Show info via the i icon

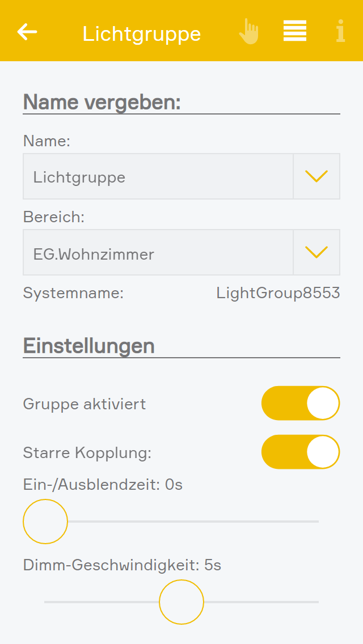(x=340, y=31)
